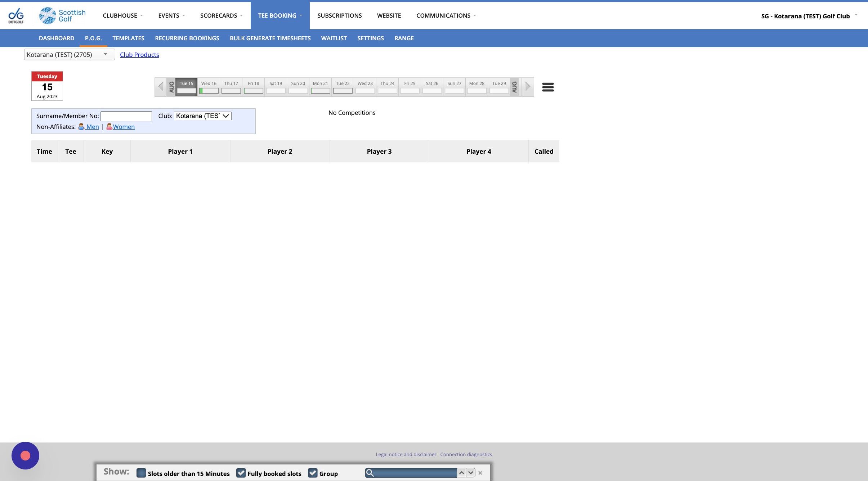Click the Scottish Golf globe logo

pos(47,15)
